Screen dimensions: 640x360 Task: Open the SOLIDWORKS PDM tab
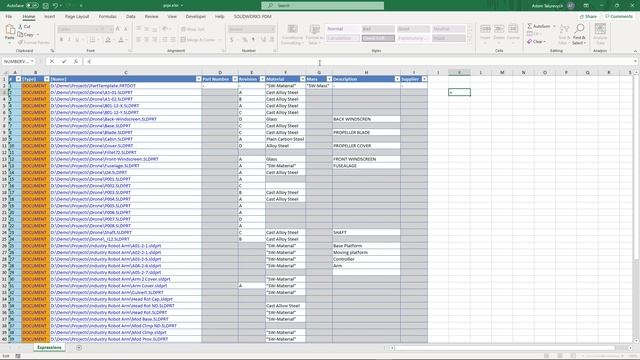pyautogui.click(x=252, y=16)
